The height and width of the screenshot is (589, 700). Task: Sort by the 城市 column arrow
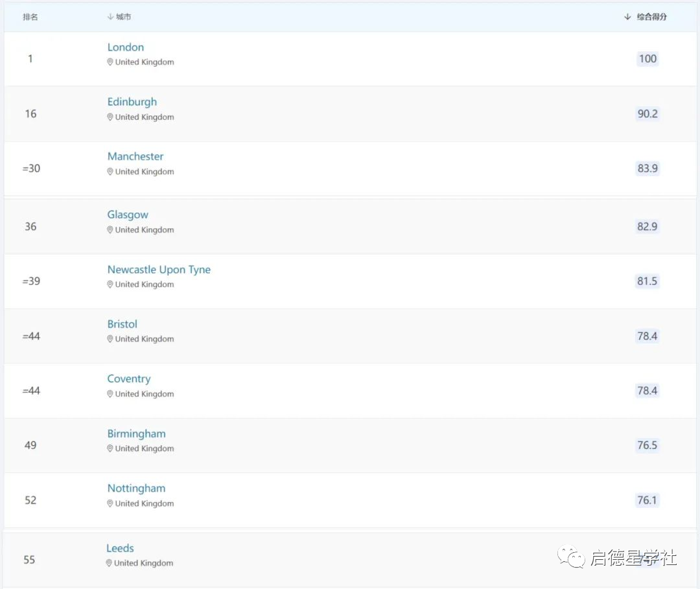(110, 17)
